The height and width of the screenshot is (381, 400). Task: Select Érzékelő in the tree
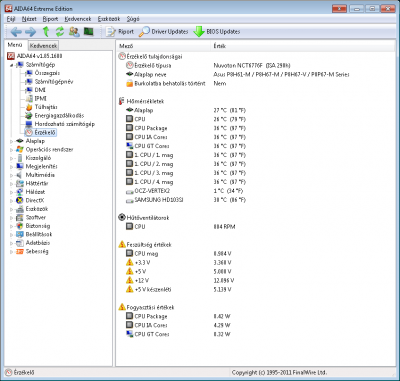(x=40, y=132)
